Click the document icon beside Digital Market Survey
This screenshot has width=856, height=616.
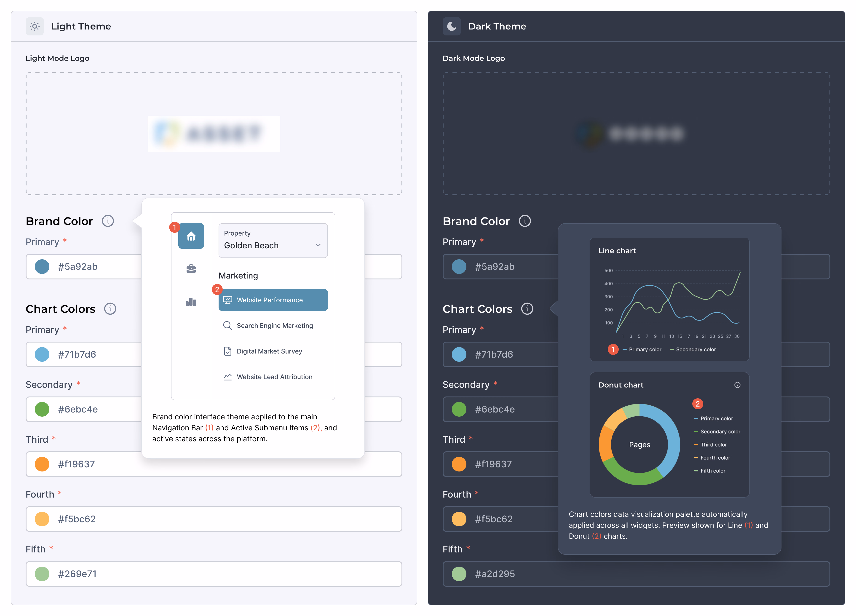point(227,351)
